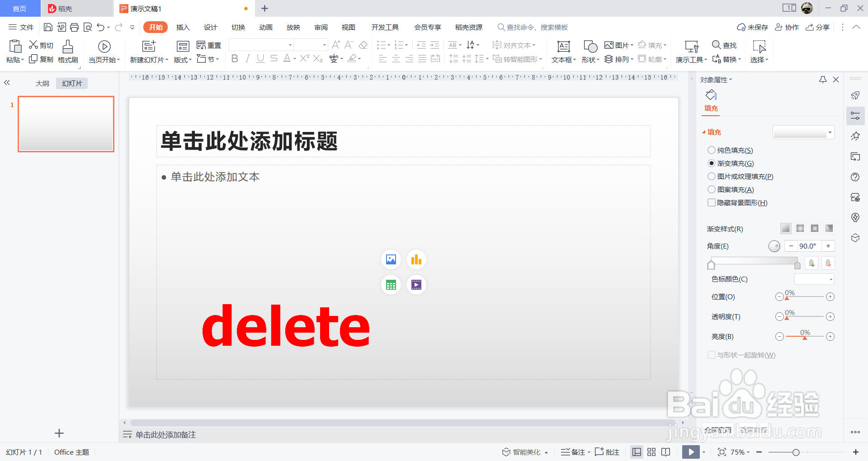The image size is (868, 461).
Task: Click the Italic formatting icon
Action: [x=247, y=58]
